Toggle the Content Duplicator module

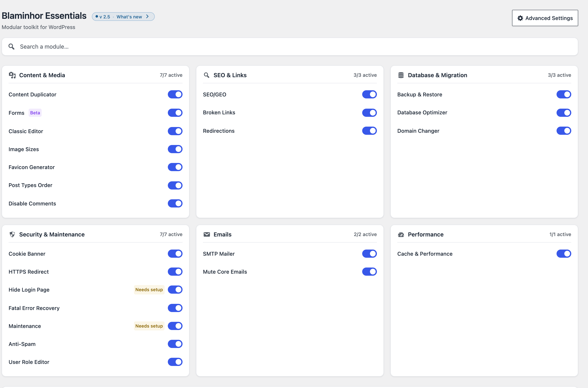coord(175,94)
